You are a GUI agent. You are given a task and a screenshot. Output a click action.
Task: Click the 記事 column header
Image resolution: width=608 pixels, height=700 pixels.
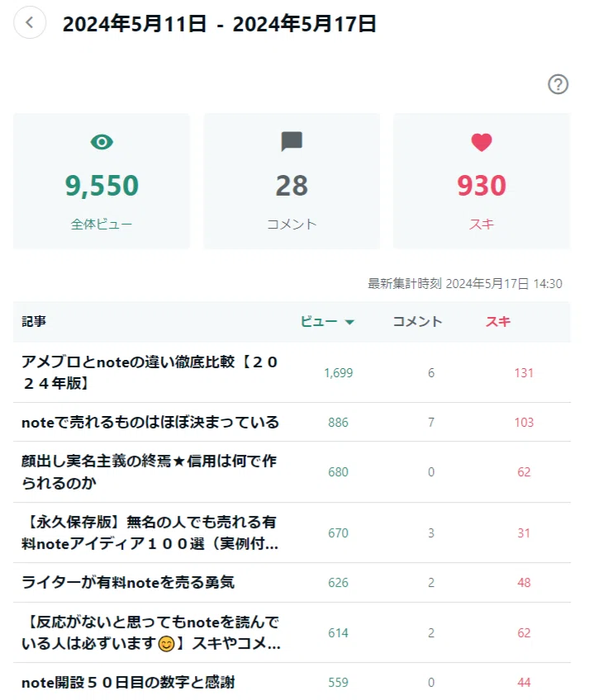pos(34,321)
